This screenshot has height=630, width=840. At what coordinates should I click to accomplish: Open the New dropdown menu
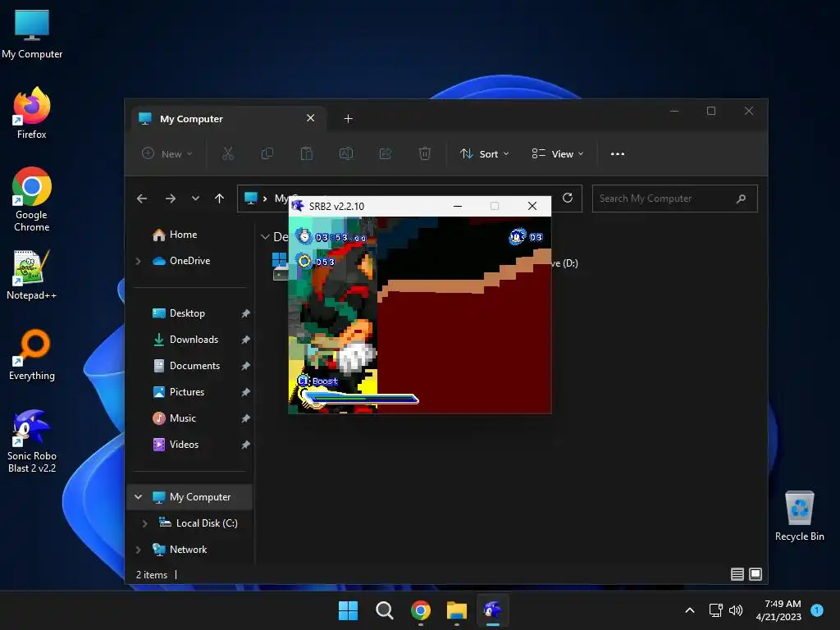[167, 153]
